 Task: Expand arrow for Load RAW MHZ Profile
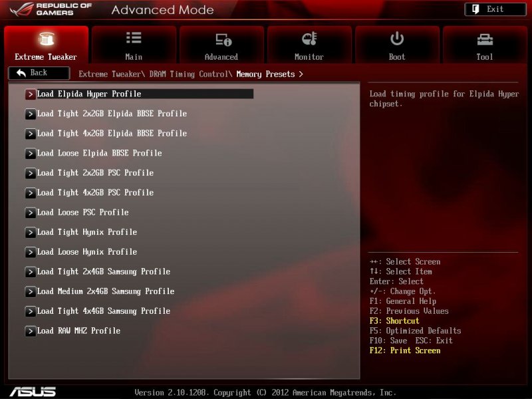click(30, 331)
